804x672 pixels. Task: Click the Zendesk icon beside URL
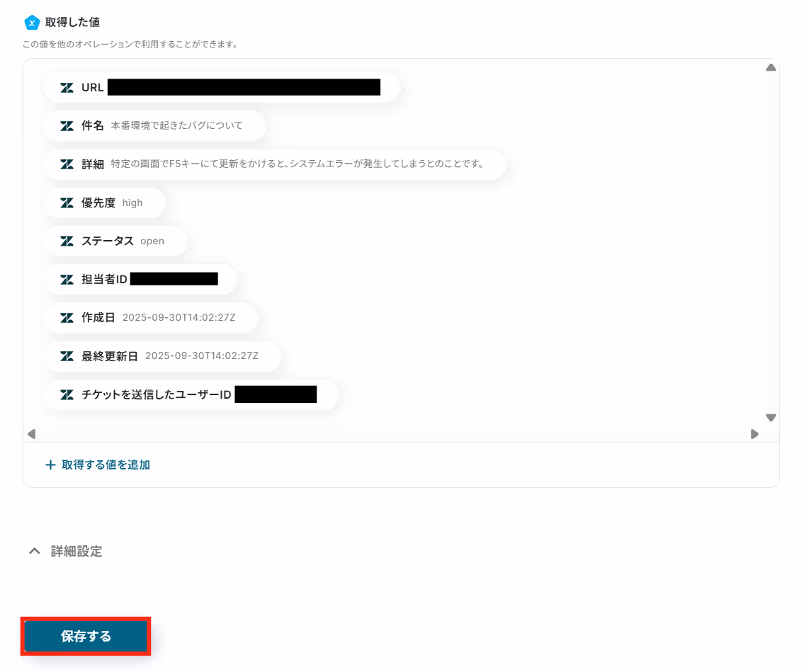click(67, 88)
